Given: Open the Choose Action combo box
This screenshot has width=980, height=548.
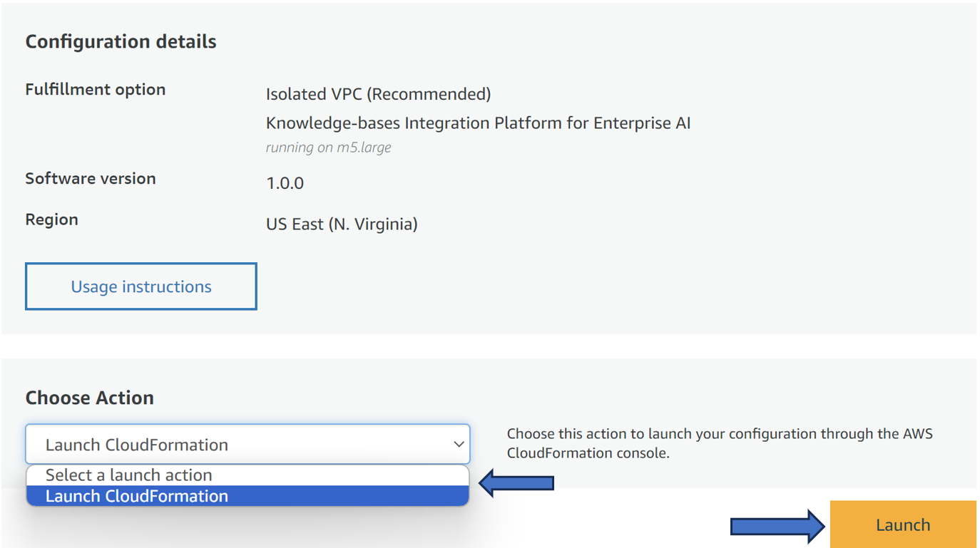Looking at the screenshot, I should tap(247, 444).
